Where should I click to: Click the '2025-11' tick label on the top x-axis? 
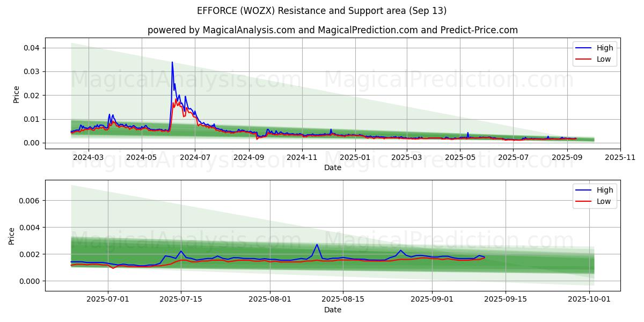tap(621, 158)
